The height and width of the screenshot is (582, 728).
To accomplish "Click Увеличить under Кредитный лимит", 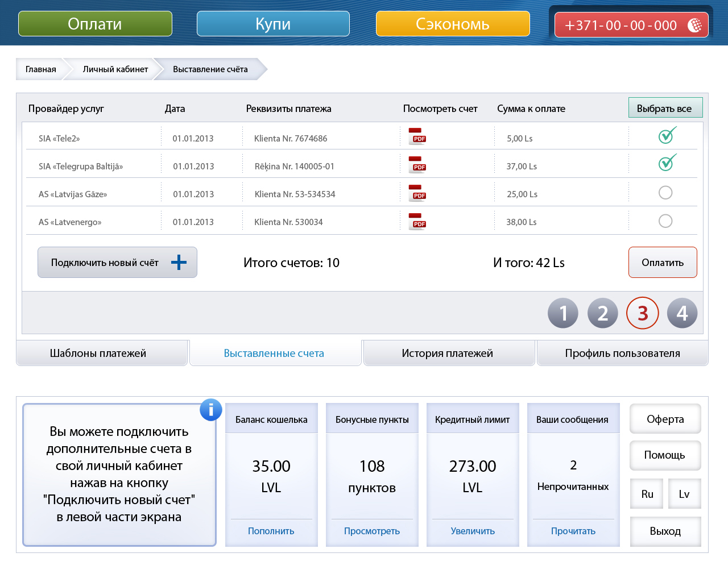I will 473,531.
